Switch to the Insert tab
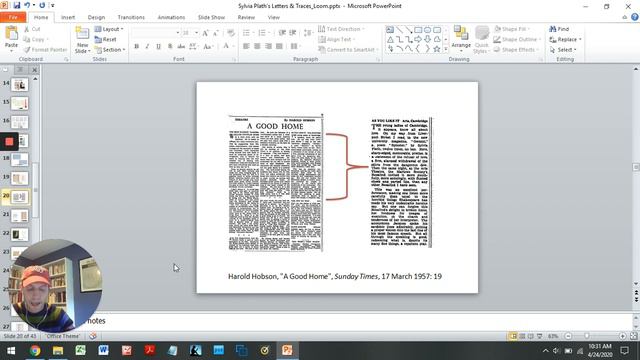 coord(68,17)
